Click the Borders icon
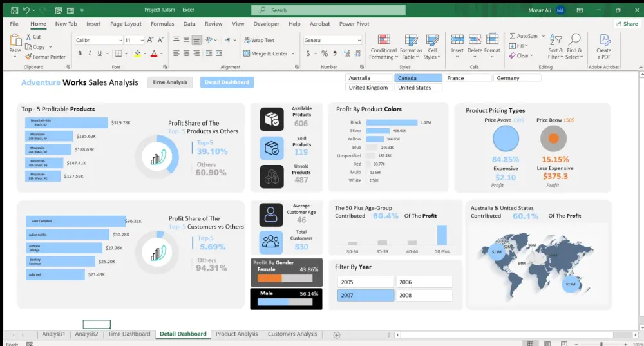The height and width of the screenshot is (346, 644). tap(118, 53)
